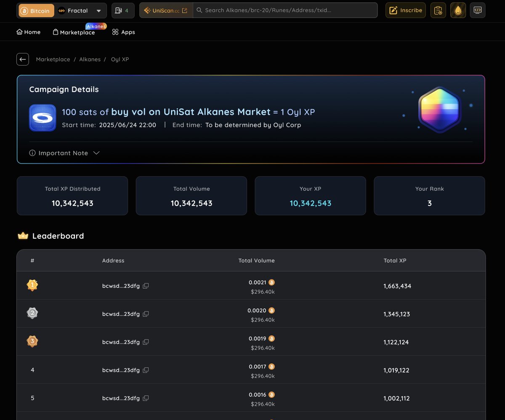Select the Your Rank value 3
Screen dimensions: 505x420
(430, 203)
